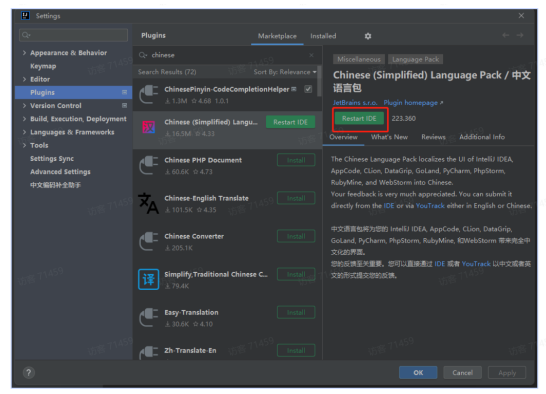Viewport: 546px width, 394px height.
Task: Follow the IDE link in English description
Action: pyautogui.click(x=389, y=206)
